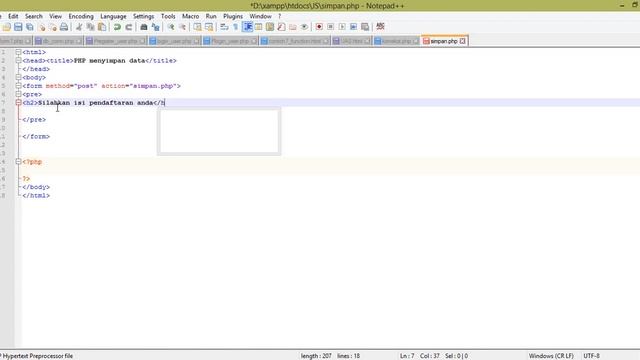This screenshot has width=640, height=360.
Task: Toggle word wrap in the toolbar
Action: [224, 27]
